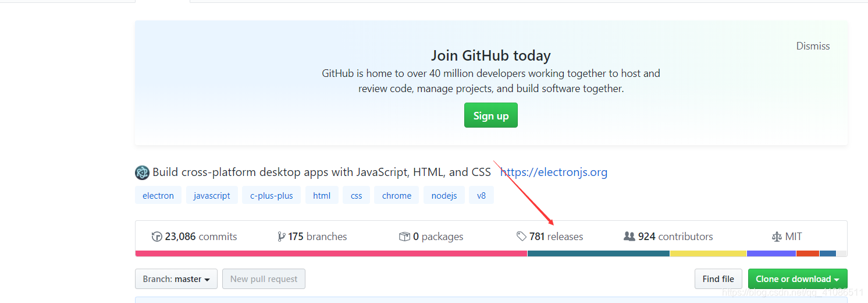This screenshot has height=303, width=868.
Task: Open the 23,086 commits link
Action: coord(194,237)
